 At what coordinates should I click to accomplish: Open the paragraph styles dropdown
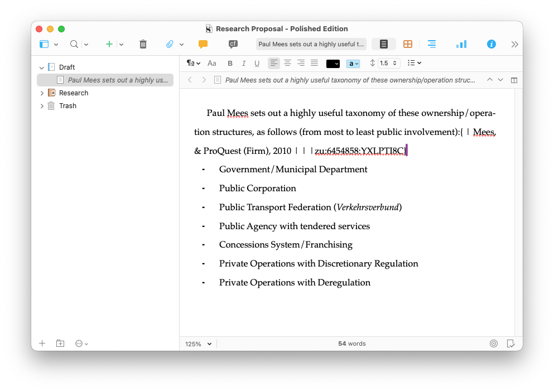click(193, 63)
